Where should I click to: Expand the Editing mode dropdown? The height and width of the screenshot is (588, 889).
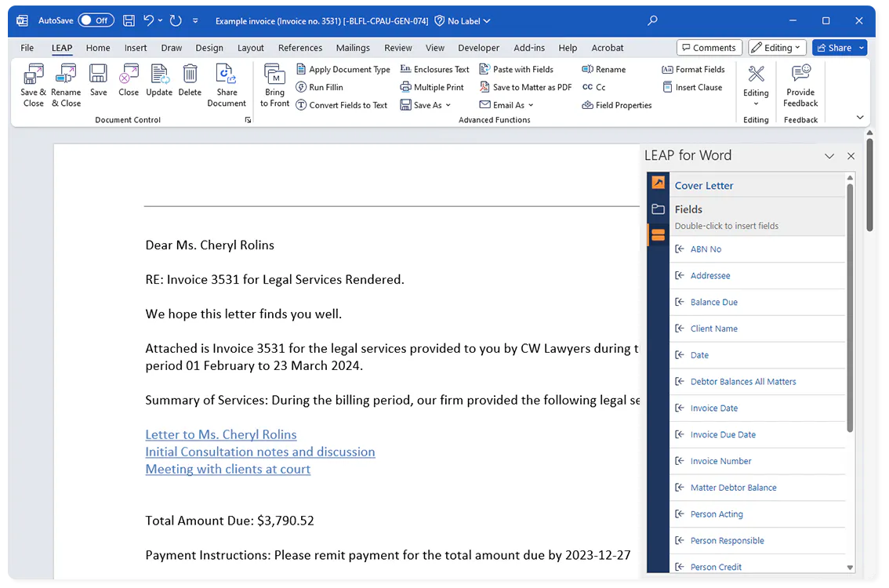pyautogui.click(x=777, y=48)
